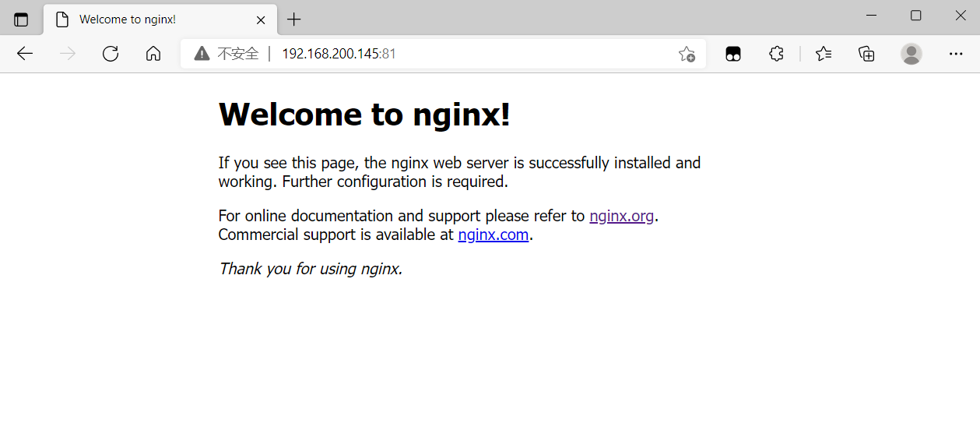Open a new tab with the plus button
Image resolution: width=980 pixels, height=434 pixels.
click(x=293, y=19)
